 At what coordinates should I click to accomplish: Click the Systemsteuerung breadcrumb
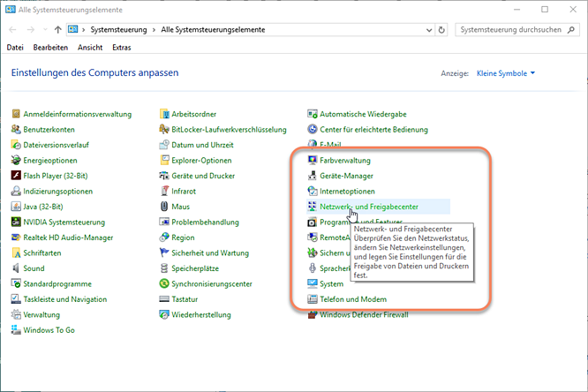click(118, 30)
